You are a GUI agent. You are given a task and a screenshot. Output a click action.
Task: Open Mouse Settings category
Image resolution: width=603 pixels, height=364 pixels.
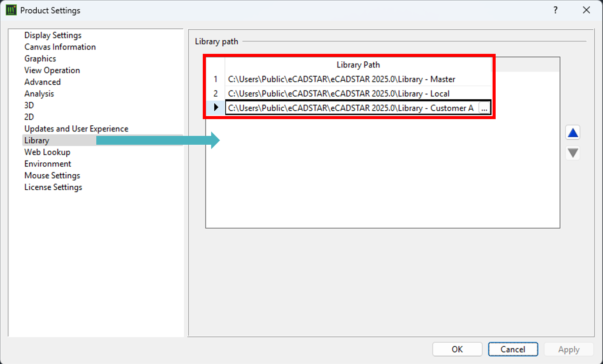52,176
